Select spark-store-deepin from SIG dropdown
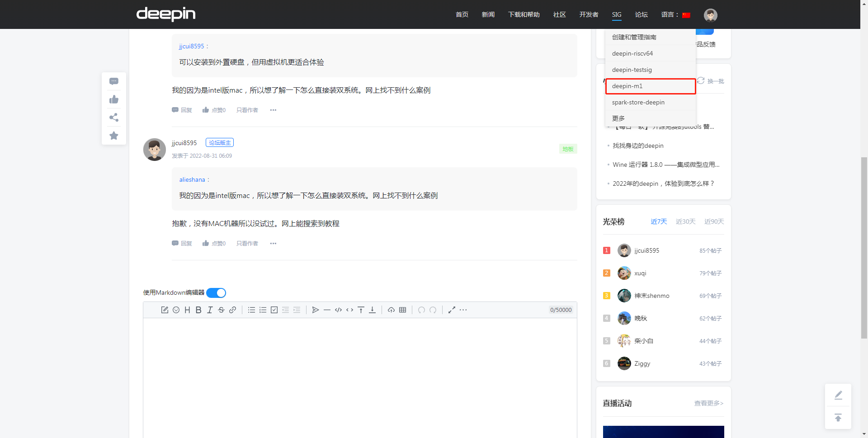The height and width of the screenshot is (438, 868). 651,102
